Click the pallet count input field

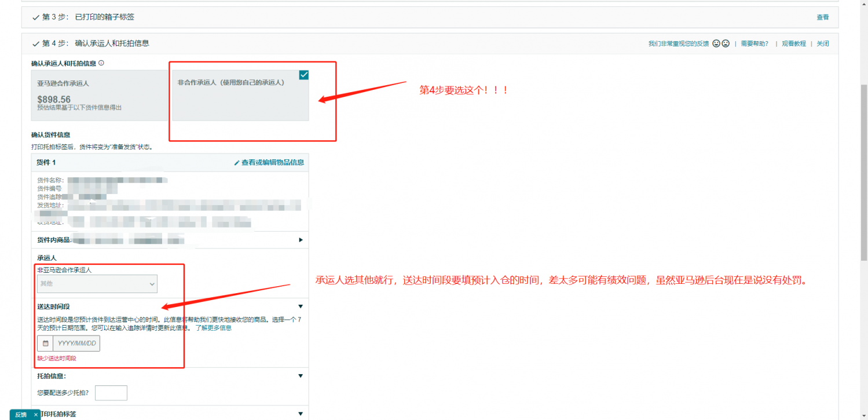[x=111, y=393]
